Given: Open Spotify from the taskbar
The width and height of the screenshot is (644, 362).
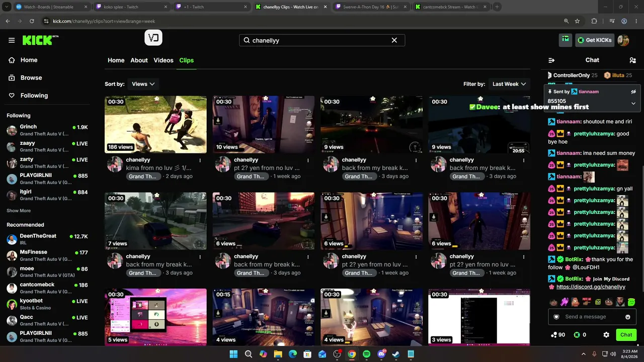Looking at the screenshot, I should click(x=366, y=354).
